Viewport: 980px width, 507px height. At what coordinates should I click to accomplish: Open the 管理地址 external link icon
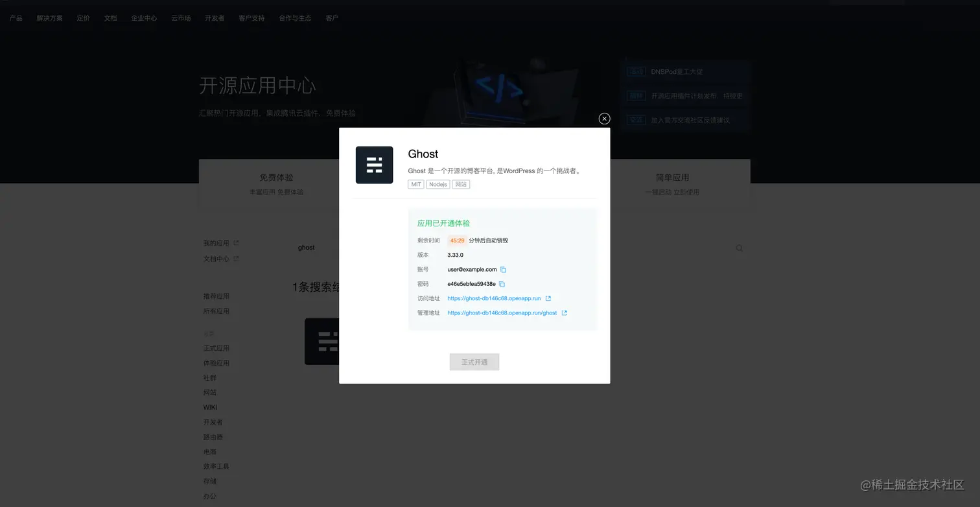(x=564, y=312)
